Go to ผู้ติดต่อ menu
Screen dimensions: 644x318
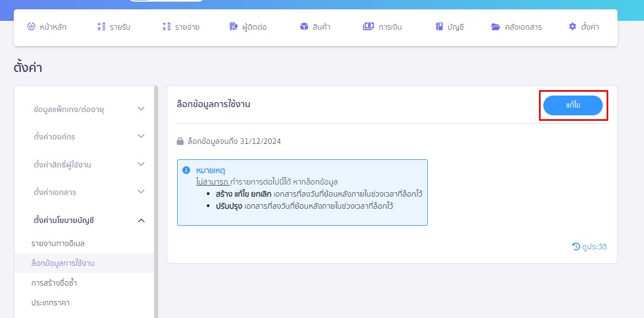click(255, 27)
